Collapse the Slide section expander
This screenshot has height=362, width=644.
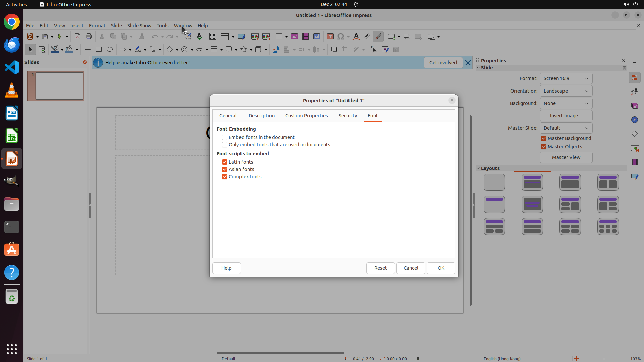tap(478, 68)
